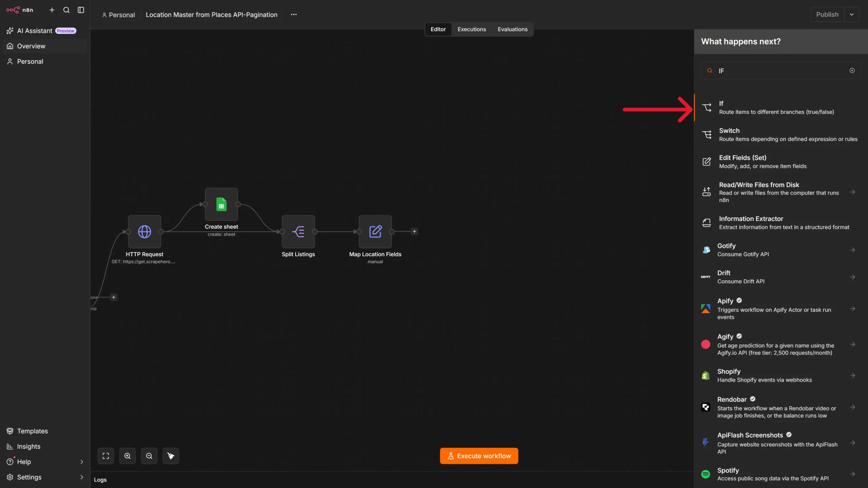Image resolution: width=868 pixels, height=488 pixels.
Task: Switch to the Evaluations tab
Action: point(512,29)
